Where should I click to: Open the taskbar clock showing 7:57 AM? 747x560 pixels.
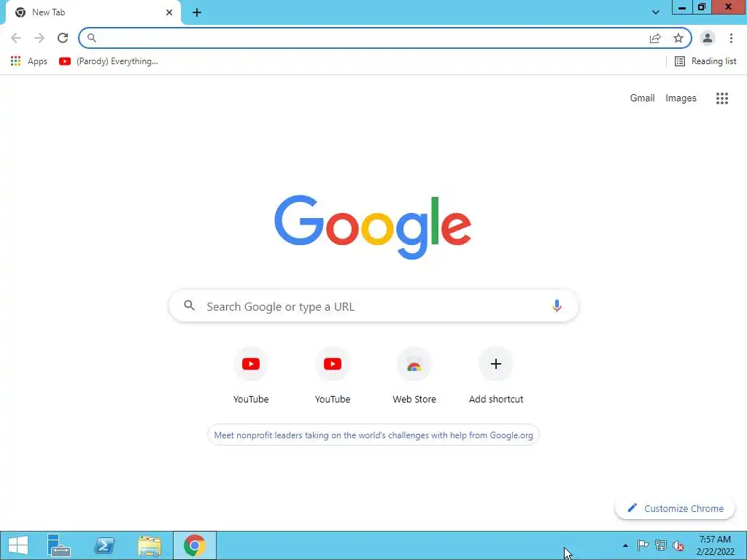click(x=715, y=545)
